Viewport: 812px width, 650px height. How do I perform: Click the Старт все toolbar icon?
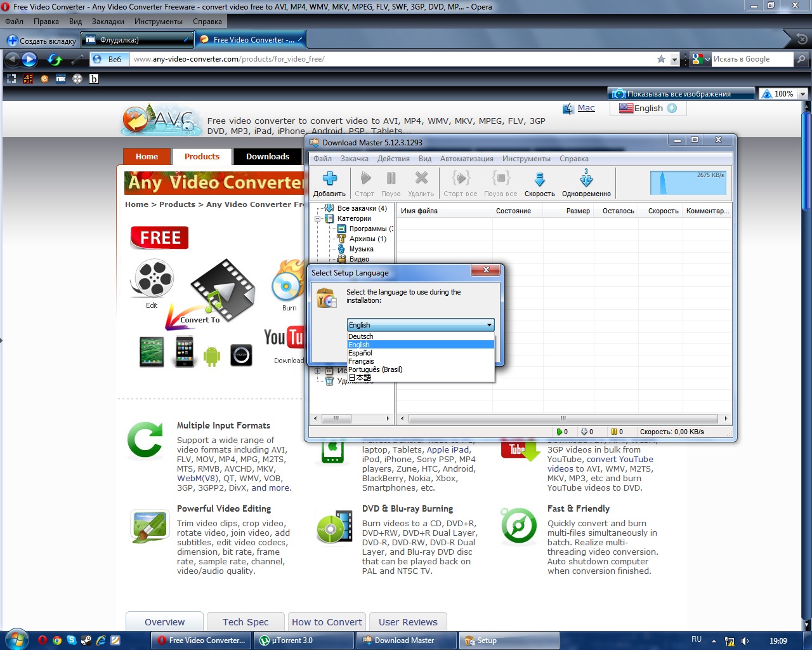(x=461, y=178)
